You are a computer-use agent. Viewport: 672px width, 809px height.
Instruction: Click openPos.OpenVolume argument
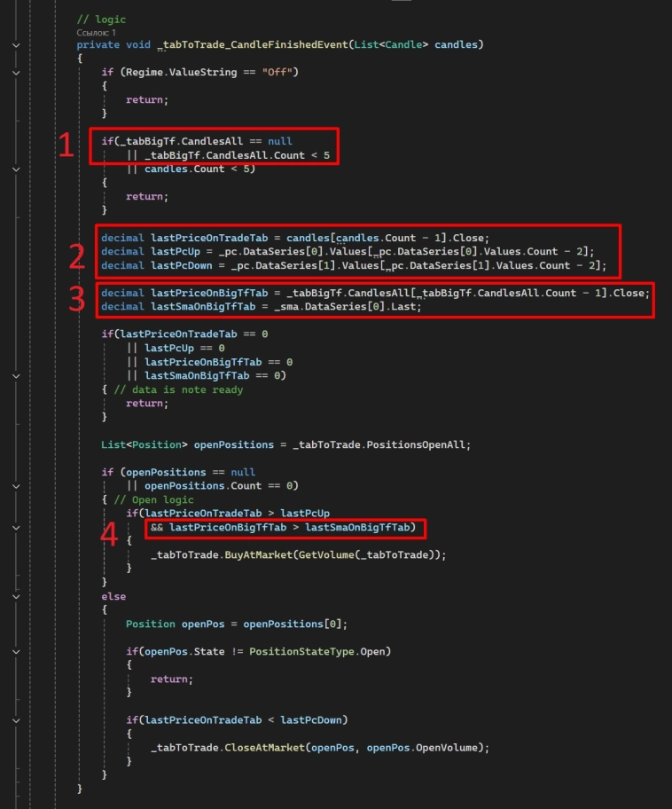[422, 748]
